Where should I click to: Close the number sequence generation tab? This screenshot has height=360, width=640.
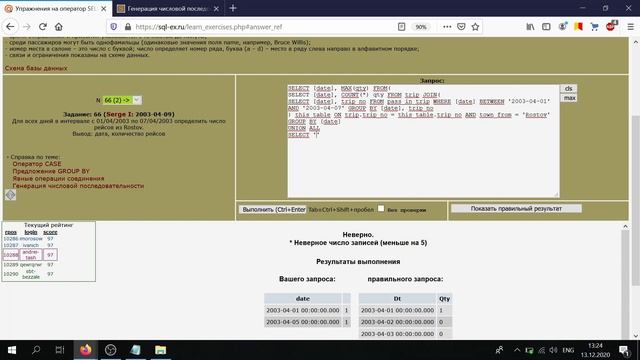pyautogui.click(x=216, y=9)
